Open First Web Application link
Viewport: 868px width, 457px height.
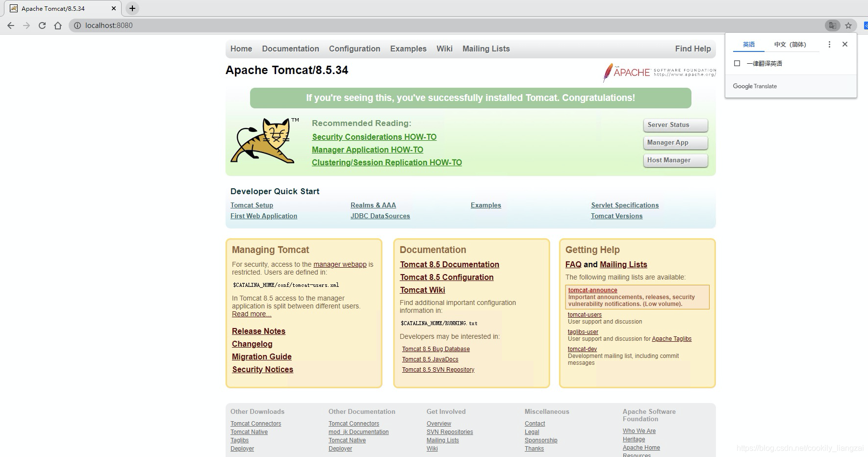coord(264,216)
